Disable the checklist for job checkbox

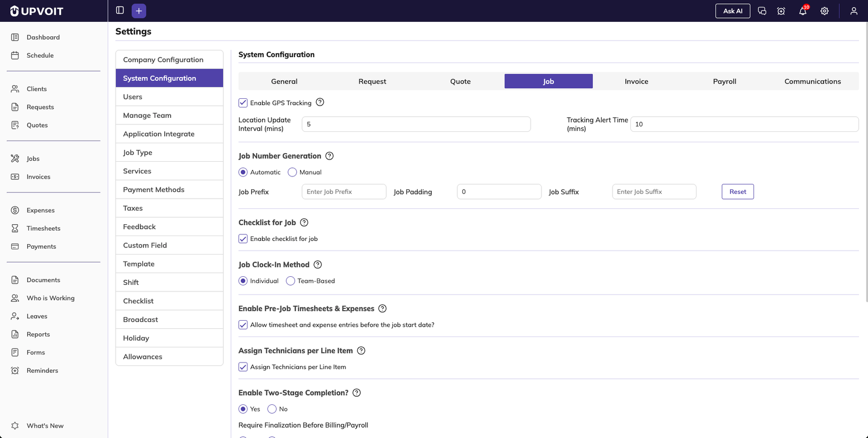[x=243, y=239]
